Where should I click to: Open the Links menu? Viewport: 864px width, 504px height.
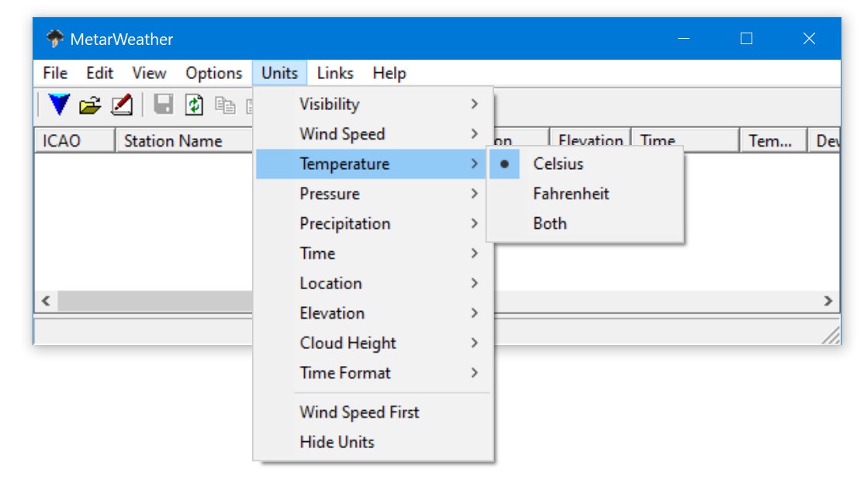pyautogui.click(x=335, y=73)
